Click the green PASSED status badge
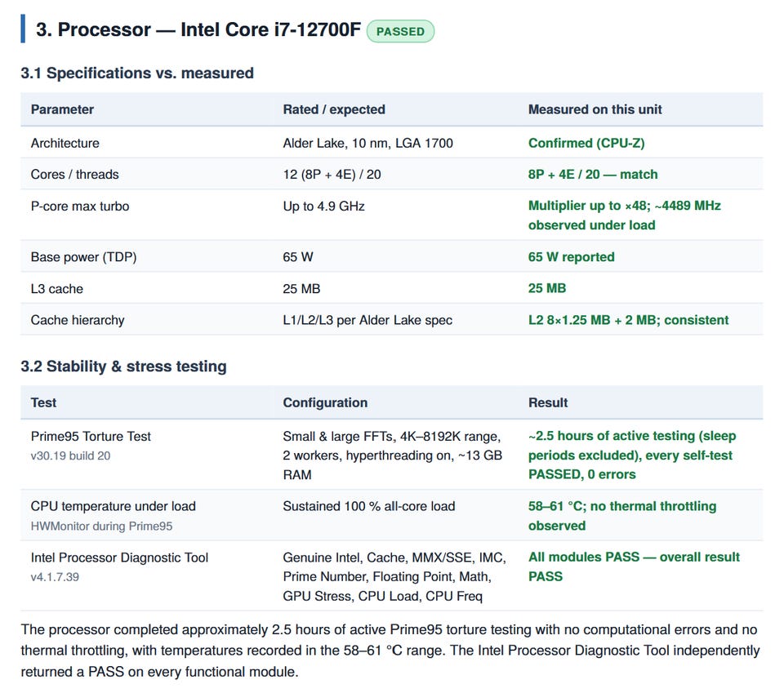Image resolution: width=784 pixels, height=693 pixels. (x=400, y=31)
